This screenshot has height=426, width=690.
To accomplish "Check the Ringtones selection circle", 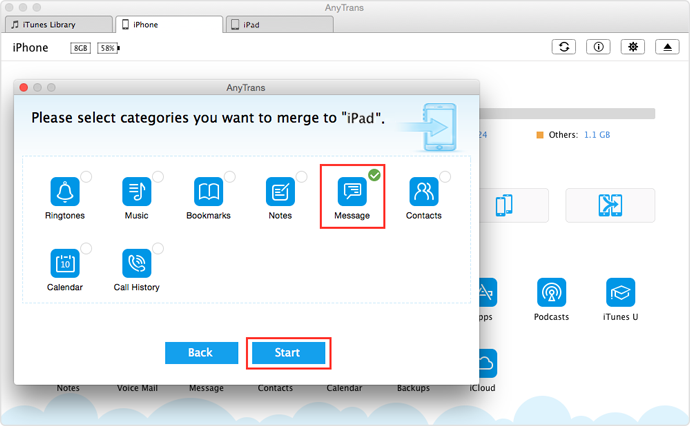I will (x=86, y=177).
